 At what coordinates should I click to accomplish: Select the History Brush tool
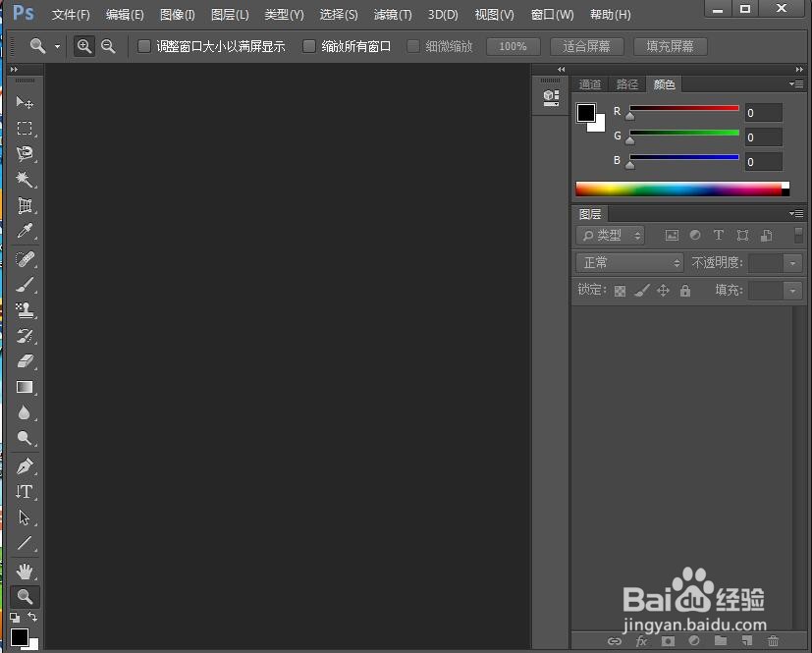pos(25,336)
